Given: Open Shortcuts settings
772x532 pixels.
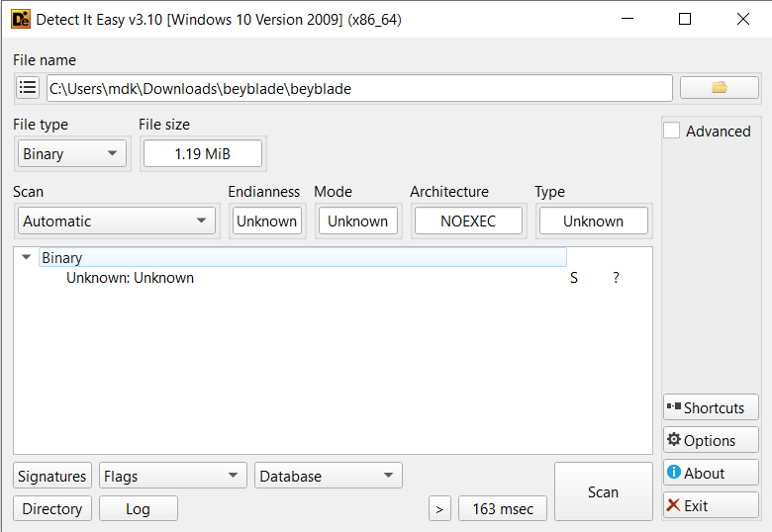Looking at the screenshot, I should click(x=711, y=407).
